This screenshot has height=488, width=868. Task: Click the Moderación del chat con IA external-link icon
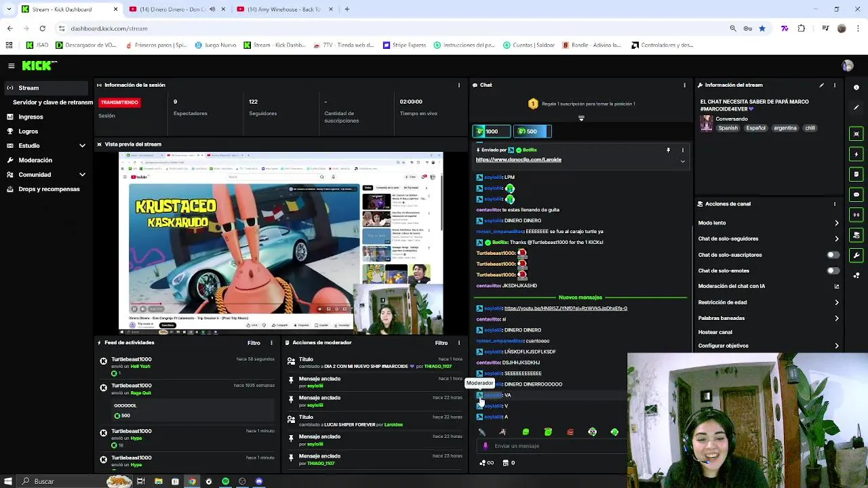(836, 286)
